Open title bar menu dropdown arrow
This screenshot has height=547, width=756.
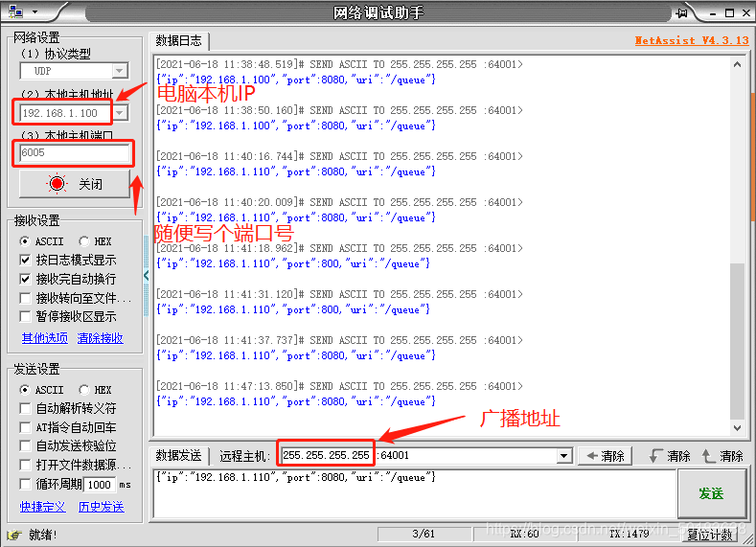pyautogui.click(x=34, y=11)
